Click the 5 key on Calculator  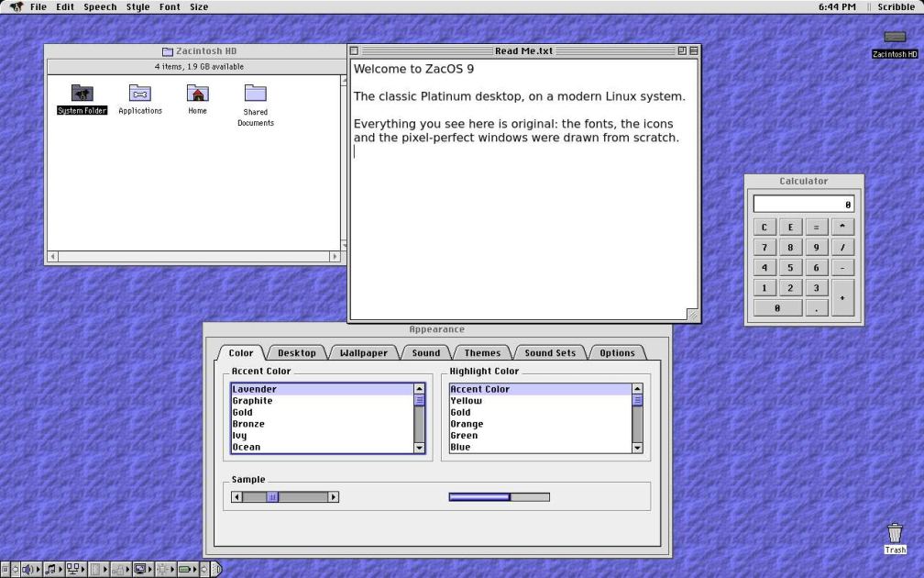790,267
